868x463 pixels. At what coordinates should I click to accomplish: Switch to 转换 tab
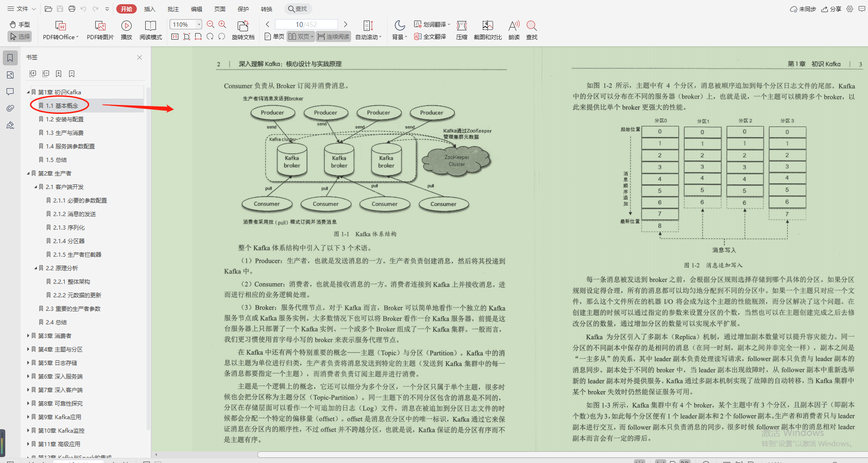tap(267, 9)
